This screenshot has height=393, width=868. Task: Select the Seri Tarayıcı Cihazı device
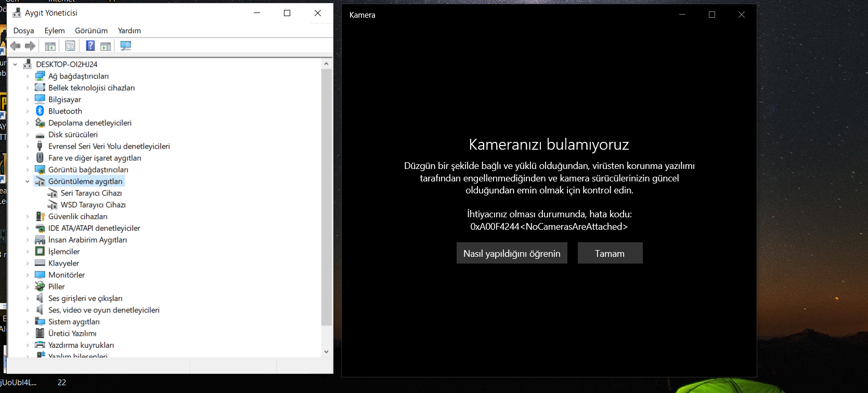click(x=91, y=193)
